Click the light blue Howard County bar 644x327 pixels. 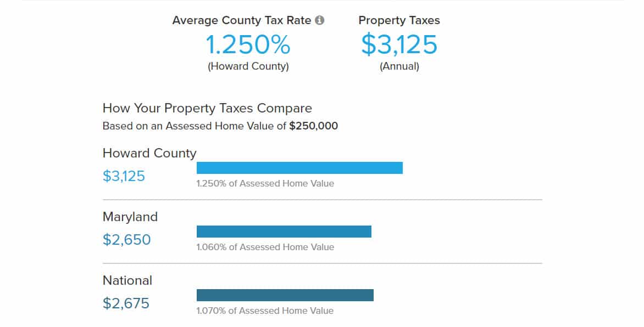(299, 168)
